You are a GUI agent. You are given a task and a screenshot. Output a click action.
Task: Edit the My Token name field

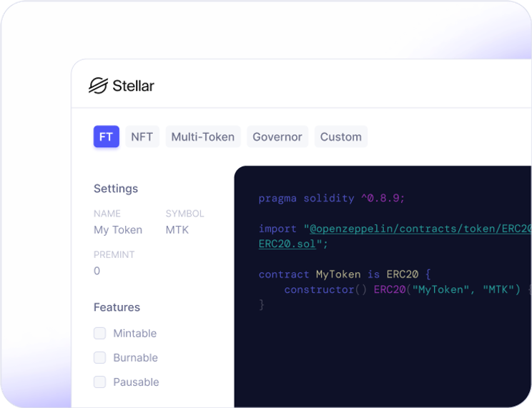pyautogui.click(x=118, y=230)
